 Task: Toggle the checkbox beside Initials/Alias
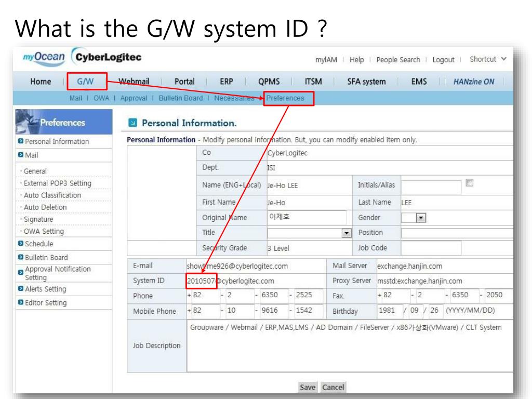point(470,182)
